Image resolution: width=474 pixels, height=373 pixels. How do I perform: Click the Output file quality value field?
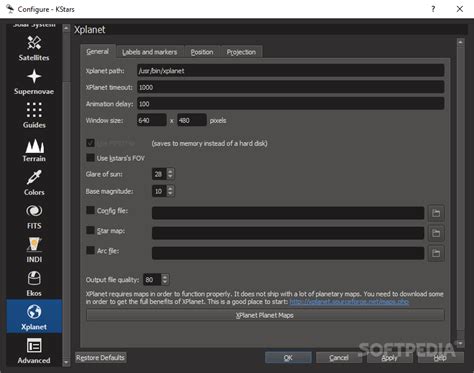152,280
